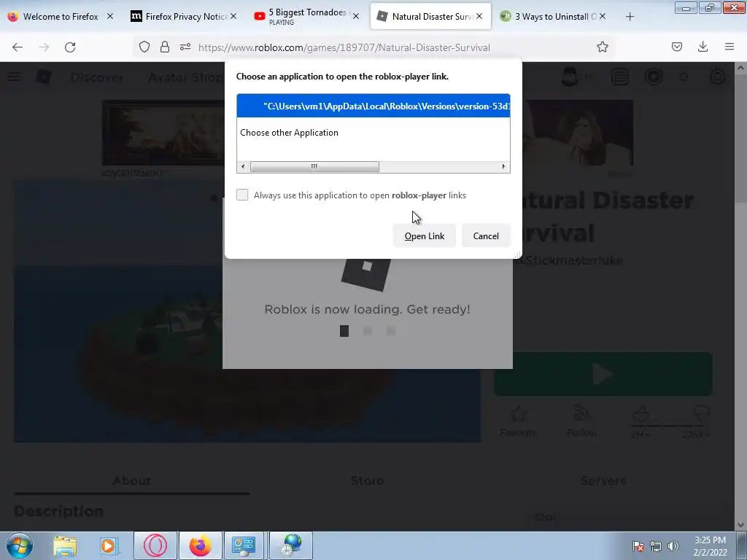Bookmark this page with star icon
This screenshot has height=560, width=747.
point(602,47)
